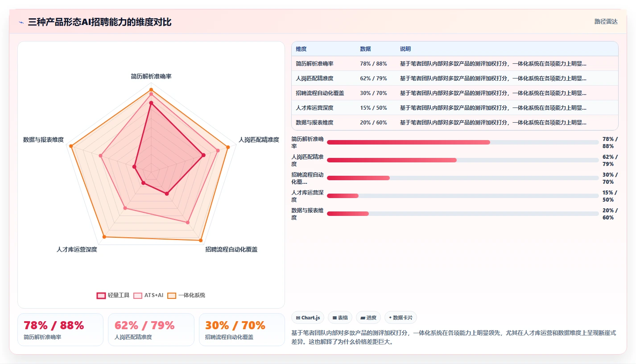Click the lightning icon beside the title

coord(21,22)
